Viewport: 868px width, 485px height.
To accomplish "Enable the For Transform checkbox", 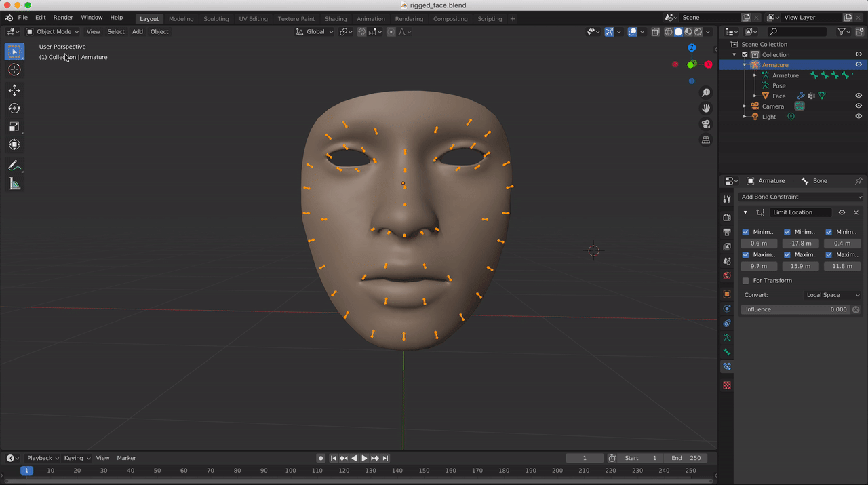I will click(x=746, y=281).
